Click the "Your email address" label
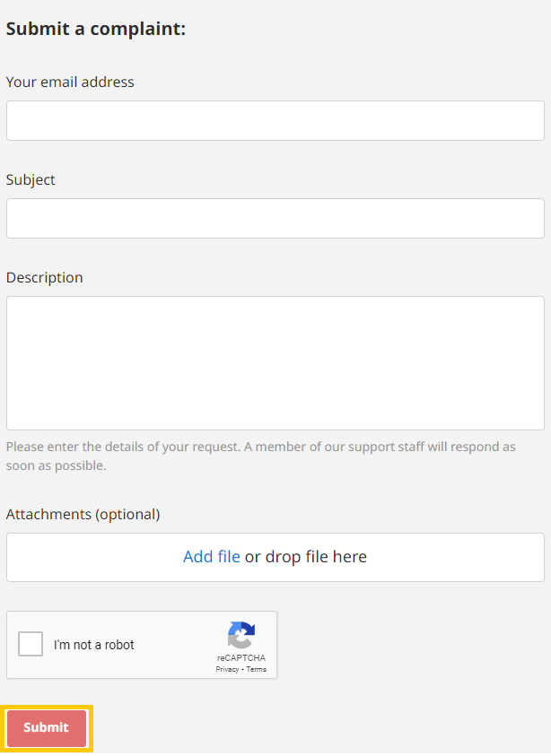Image resolution: width=551 pixels, height=756 pixels. pos(69,82)
